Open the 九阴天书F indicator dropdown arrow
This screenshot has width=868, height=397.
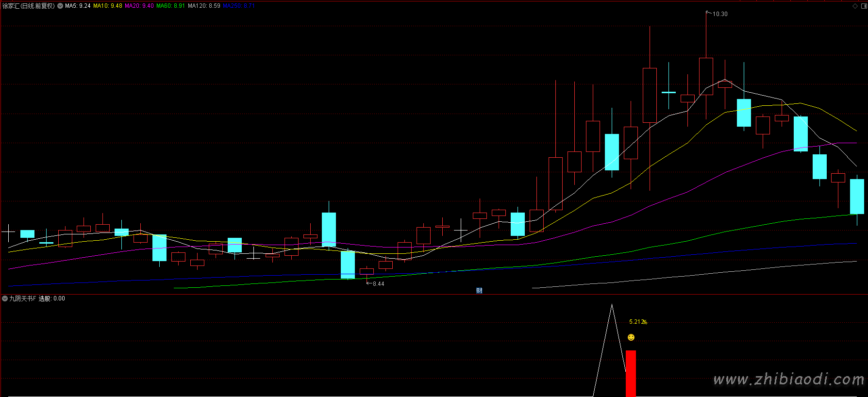(x=5, y=298)
